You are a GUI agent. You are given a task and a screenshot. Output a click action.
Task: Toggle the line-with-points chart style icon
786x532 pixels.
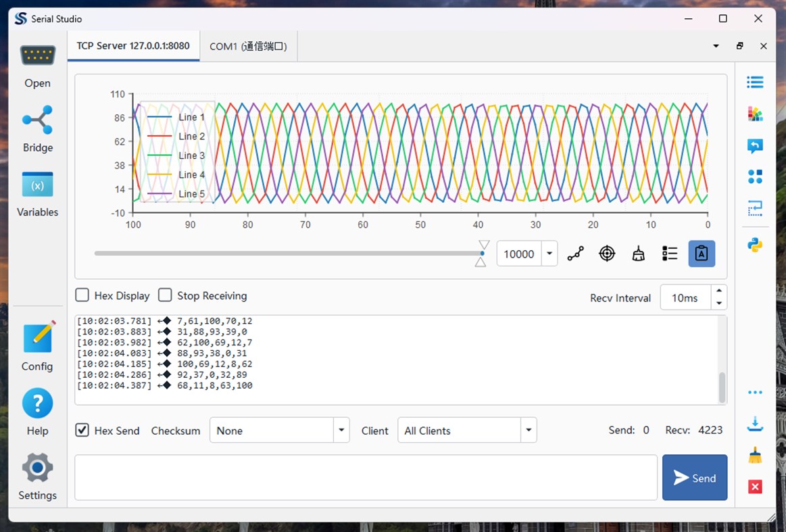click(x=575, y=253)
